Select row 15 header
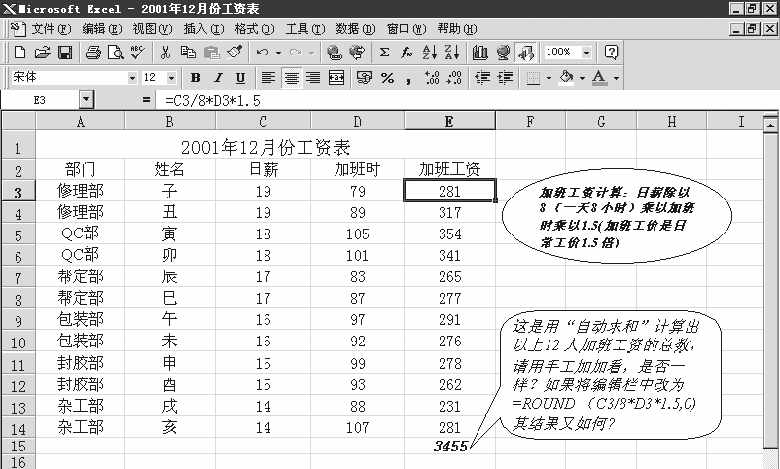 click(x=18, y=446)
